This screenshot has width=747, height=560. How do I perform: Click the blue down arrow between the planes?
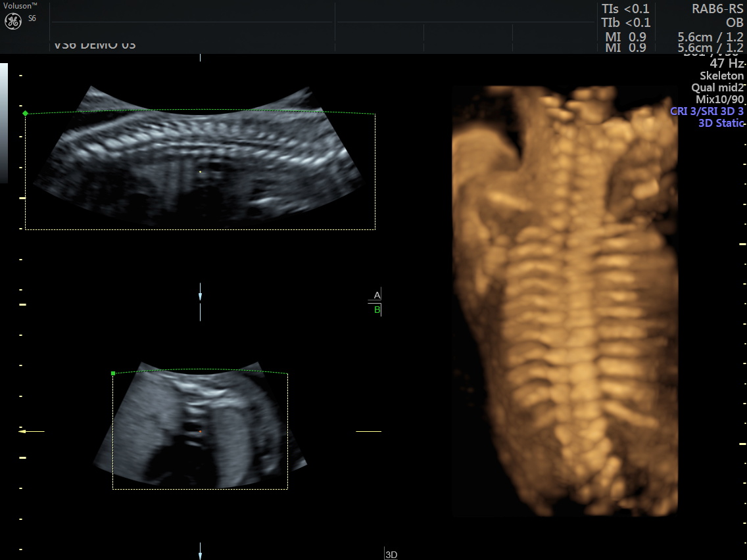click(x=200, y=296)
